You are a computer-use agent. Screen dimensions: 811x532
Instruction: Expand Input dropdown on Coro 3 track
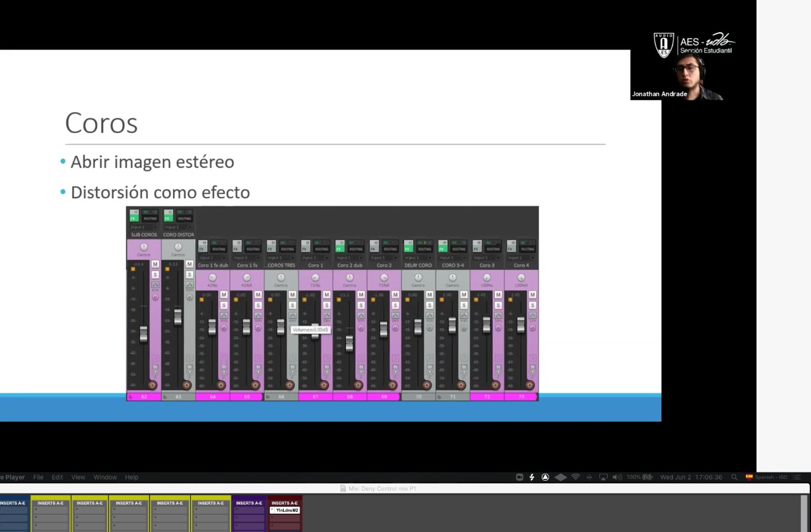click(487, 258)
